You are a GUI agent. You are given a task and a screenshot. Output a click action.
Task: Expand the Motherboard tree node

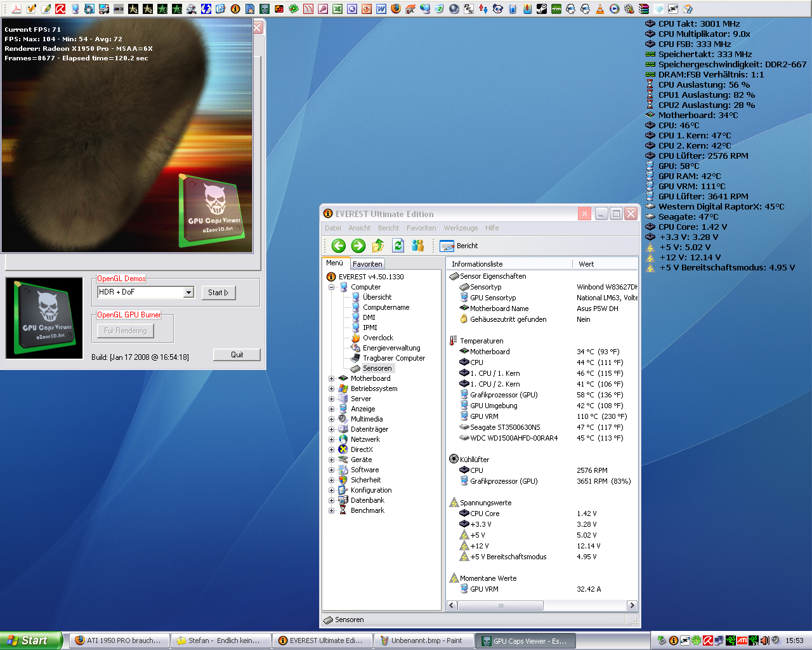pos(331,378)
